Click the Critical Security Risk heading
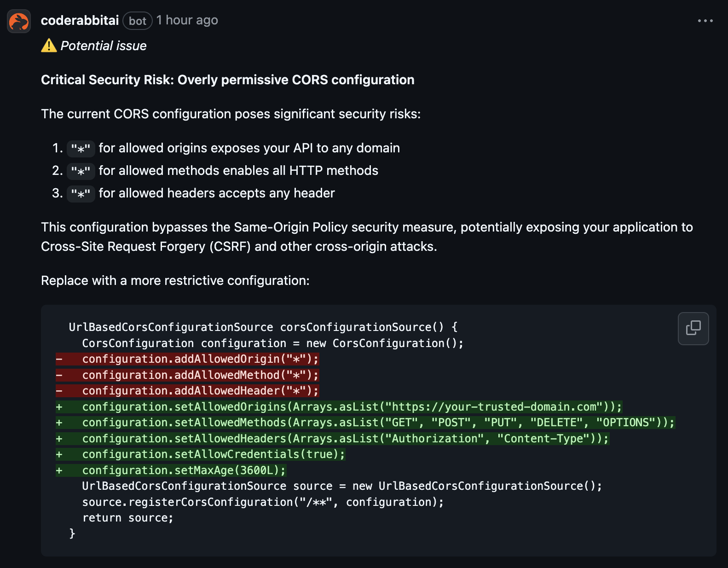728x568 pixels. pyautogui.click(x=227, y=80)
